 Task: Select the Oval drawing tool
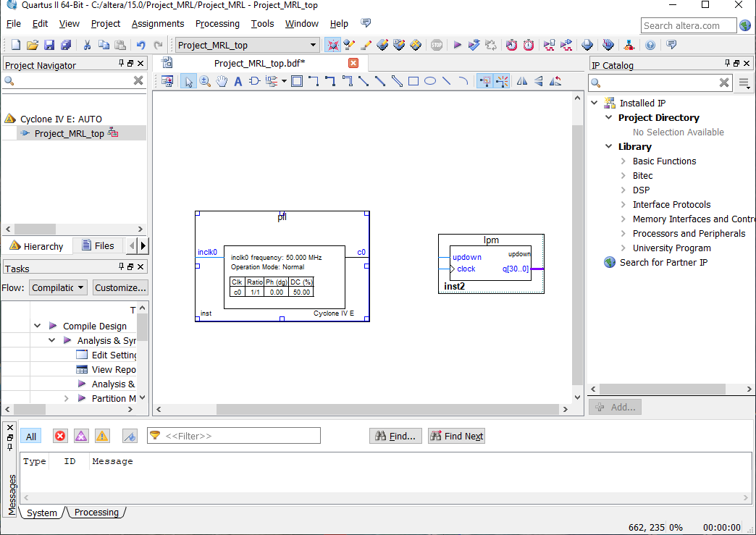pyautogui.click(x=430, y=81)
